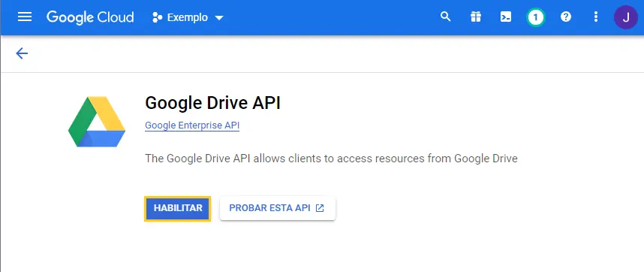The width and height of the screenshot is (644, 272).
Task: Click the Google Drive API heading
Action: coord(212,103)
